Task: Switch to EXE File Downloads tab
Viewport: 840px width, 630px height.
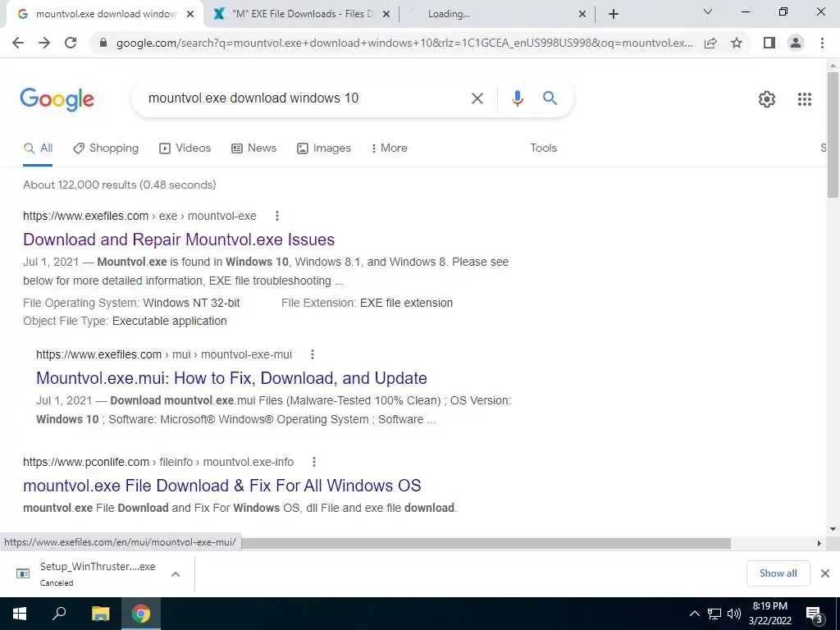Action: [302, 15]
